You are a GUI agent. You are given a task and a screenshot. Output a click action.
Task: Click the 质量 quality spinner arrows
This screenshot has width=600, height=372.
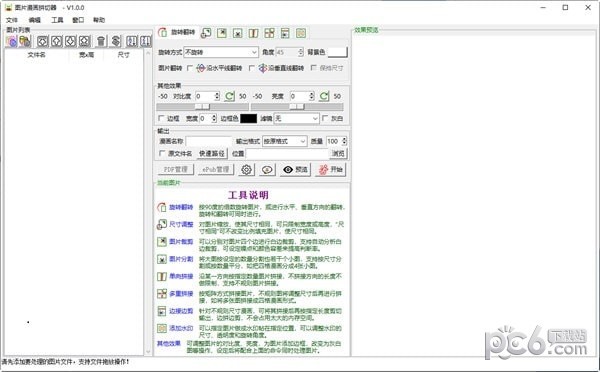point(344,141)
